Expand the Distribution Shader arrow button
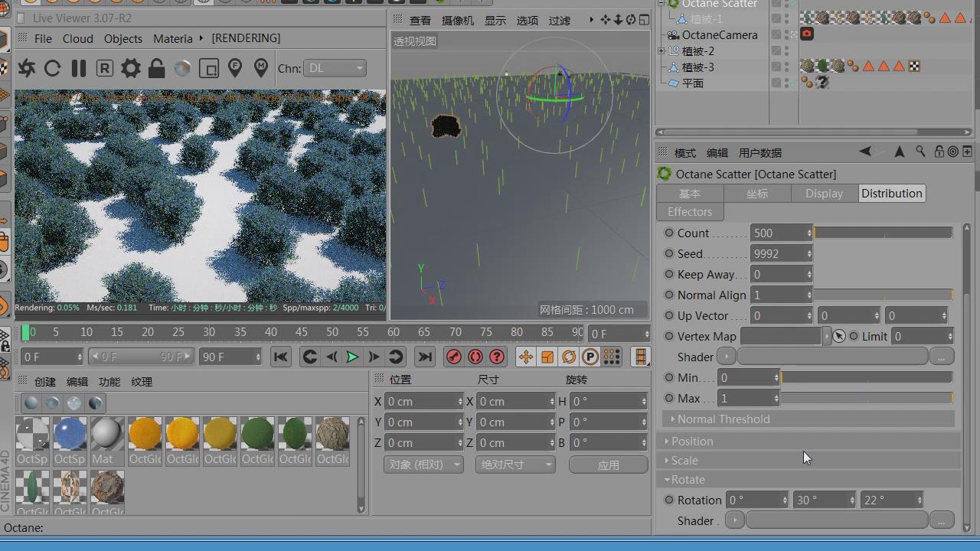 click(x=726, y=357)
